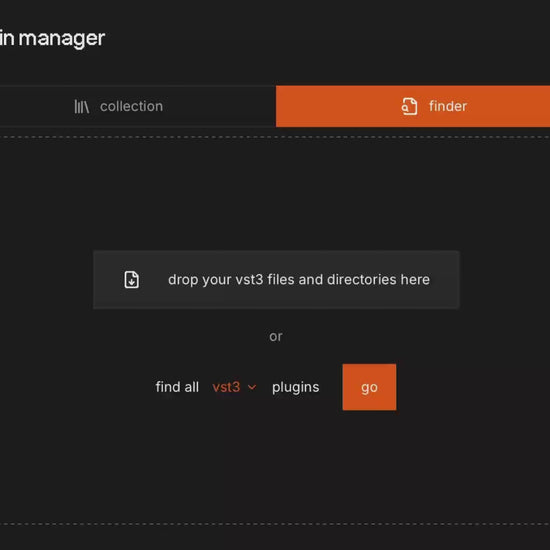Click the 'plugins' label before go button
550x550 pixels.
coord(296,387)
